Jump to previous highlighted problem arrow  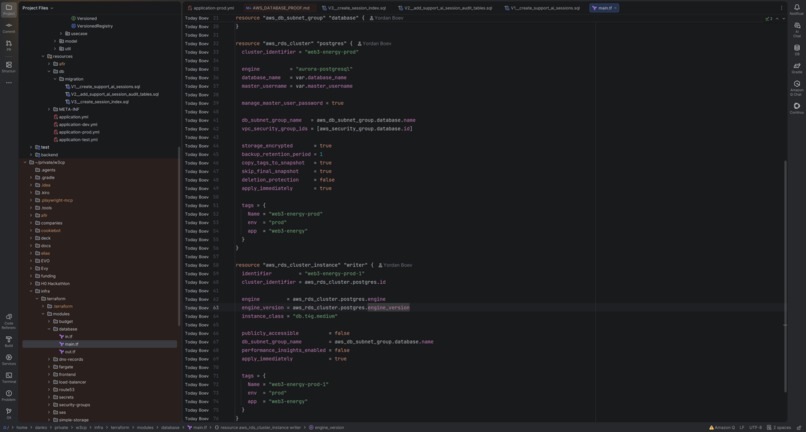(x=777, y=19)
